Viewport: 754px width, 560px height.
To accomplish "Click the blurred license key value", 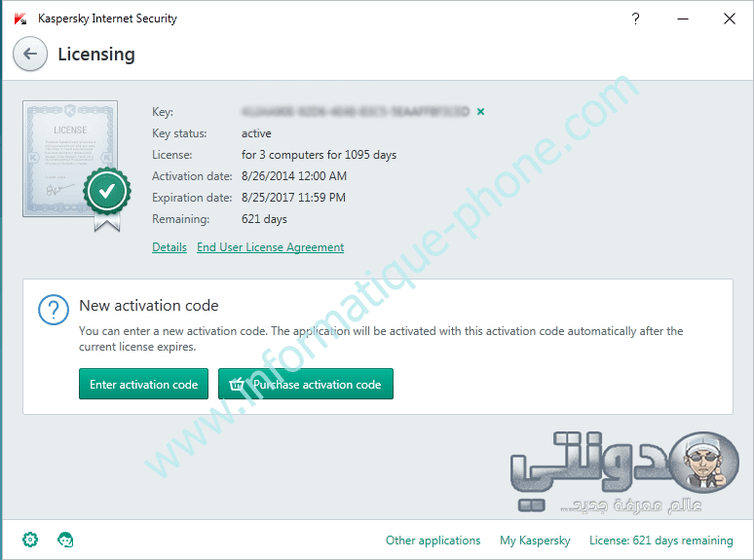I will (x=356, y=112).
